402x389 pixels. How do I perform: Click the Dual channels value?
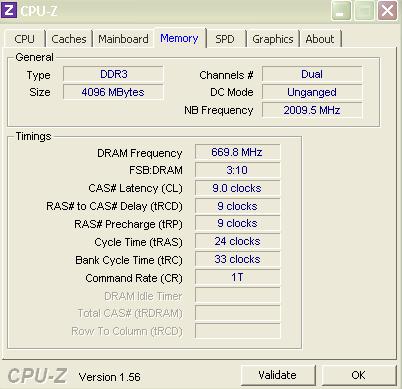(x=312, y=74)
